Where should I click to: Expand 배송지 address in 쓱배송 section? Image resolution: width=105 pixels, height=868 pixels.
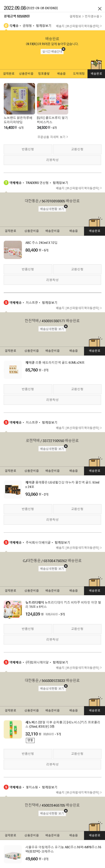tap(79, 26)
